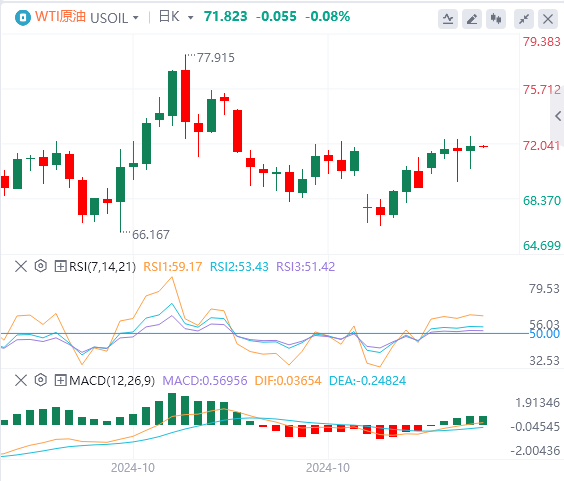The width and height of the screenshot is (564, 481).
Task: Click the 77.915 high price marker
Action: 215,58
